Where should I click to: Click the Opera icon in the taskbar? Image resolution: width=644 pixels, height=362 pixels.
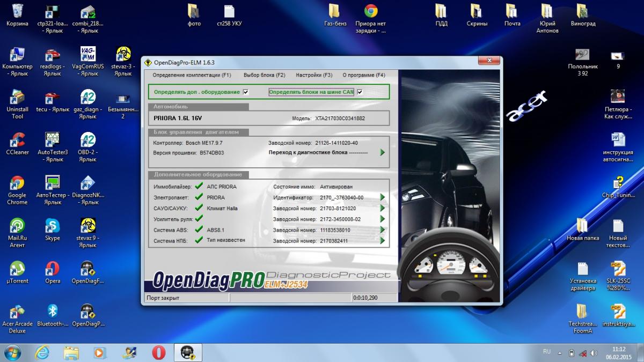tap(158, 352)
